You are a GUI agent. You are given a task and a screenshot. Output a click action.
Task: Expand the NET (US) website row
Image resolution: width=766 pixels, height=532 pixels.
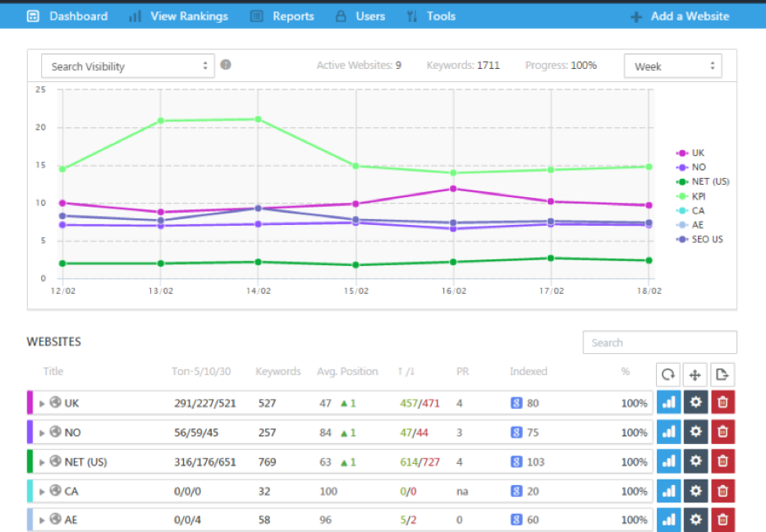[43, 462]
